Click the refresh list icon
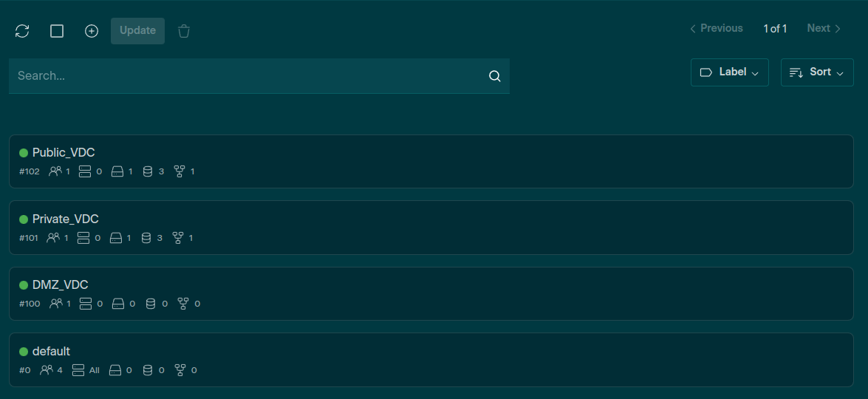 pos(22,31)
